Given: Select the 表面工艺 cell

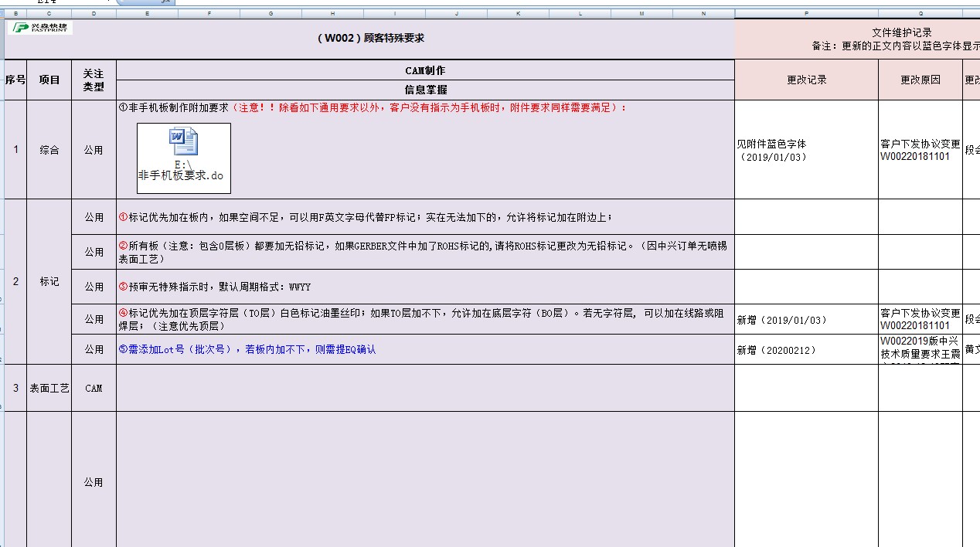Looking at the screenshot, I should point(49,388).
